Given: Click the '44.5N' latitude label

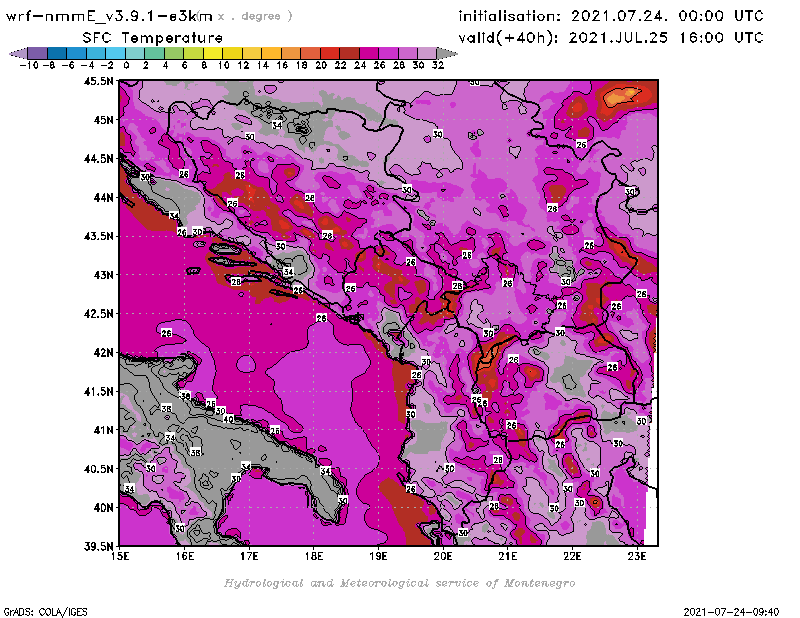Looking at the screenshot, I should [99, 159].
